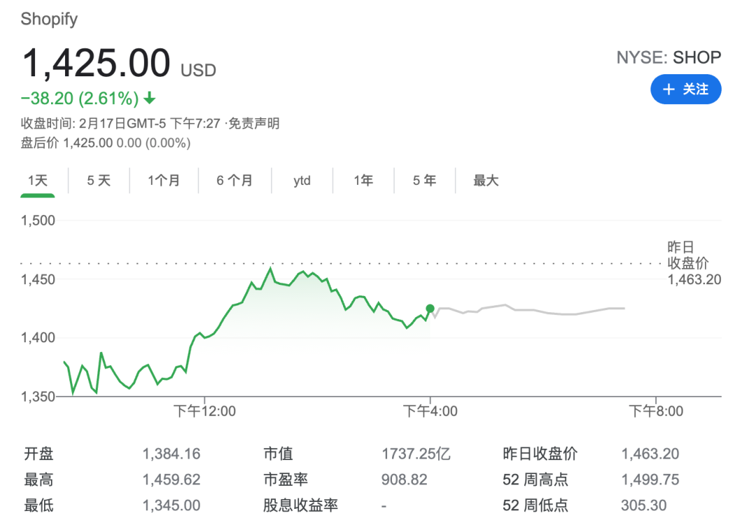Select the "最大" time range tab
Viewport: 756px width, 532px height.
485,180
